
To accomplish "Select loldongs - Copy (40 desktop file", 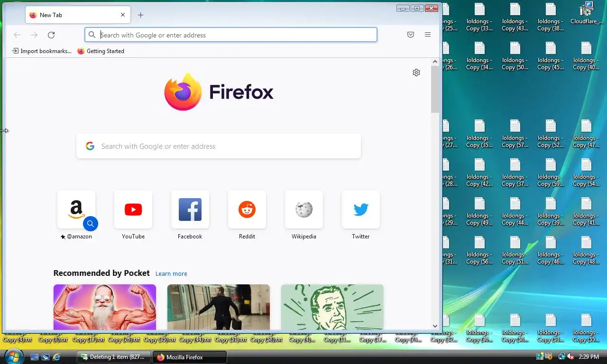I will [586, 56].
